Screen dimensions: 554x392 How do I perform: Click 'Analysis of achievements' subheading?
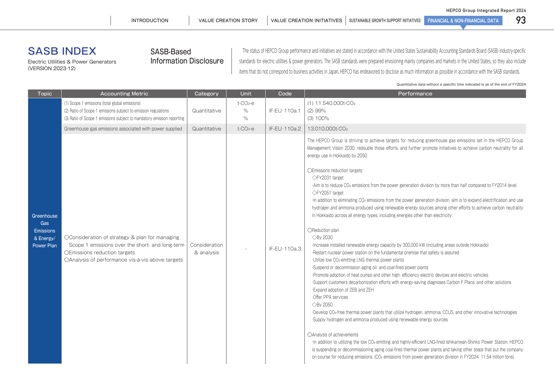tap(333, 335)
